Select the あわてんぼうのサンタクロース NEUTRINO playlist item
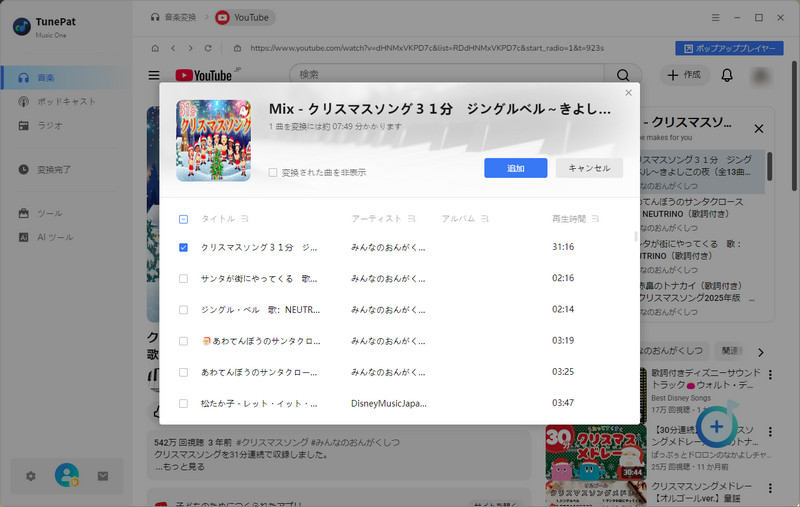Image resolution: width=800 pixels, height=507 pixels. (x=702, y=214)
